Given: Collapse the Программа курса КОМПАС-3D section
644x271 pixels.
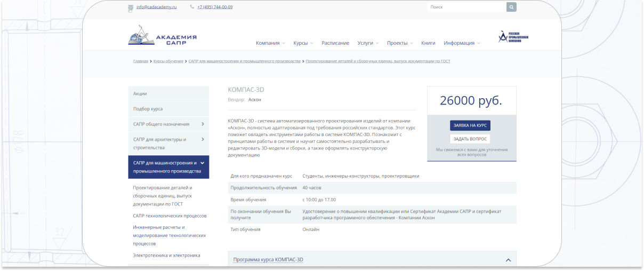Looking at the screenshot, I should tap(508, 260).
